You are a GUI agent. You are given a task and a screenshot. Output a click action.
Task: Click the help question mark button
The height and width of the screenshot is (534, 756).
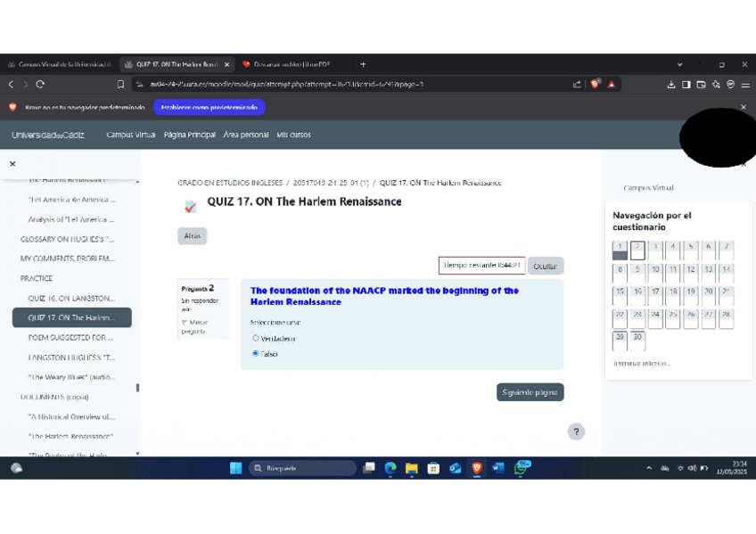[x=576, y=431]
